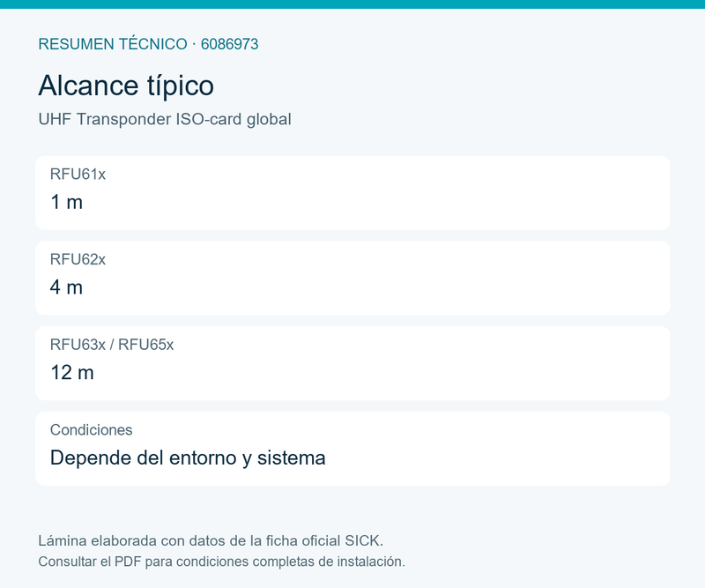Click the 4 m range value

pos(67,287)
